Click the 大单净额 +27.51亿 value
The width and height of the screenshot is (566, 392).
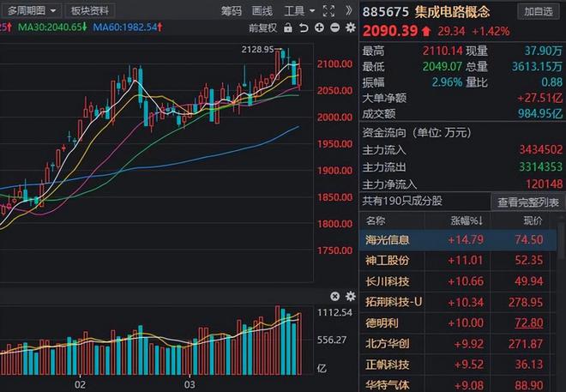tap(539, 98)
